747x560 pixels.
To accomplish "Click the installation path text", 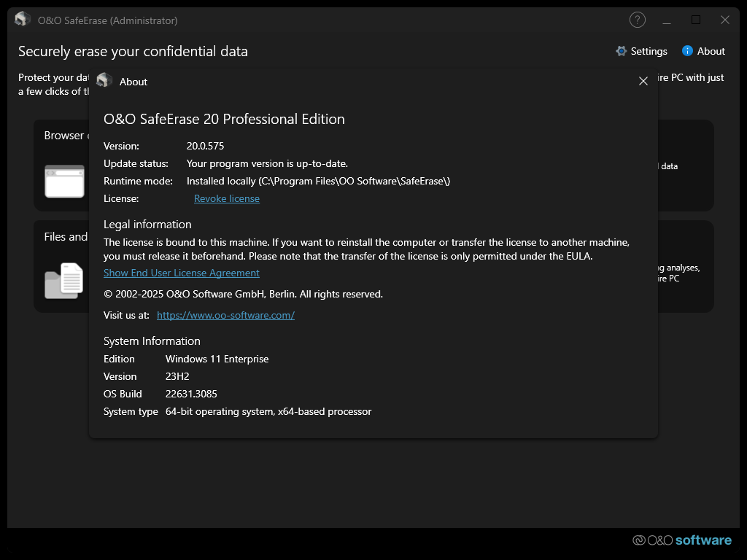I will [318, 181].
